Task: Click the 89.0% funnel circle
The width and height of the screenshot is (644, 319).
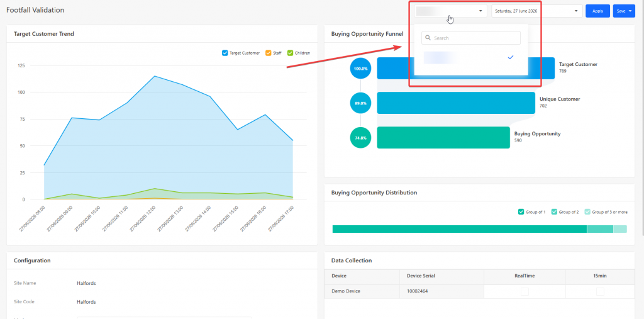Action: click(360, 103)
